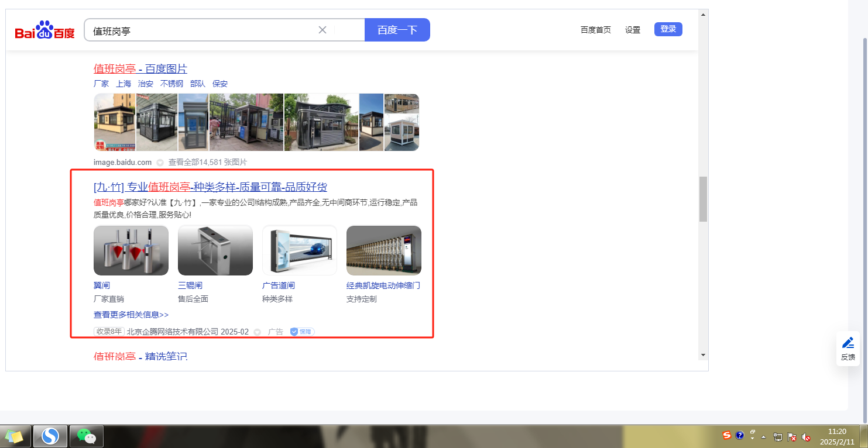Viewport: 868px width, 448px height.
Task: Click the 广告道闸 product link text
Action: [279, 285]
